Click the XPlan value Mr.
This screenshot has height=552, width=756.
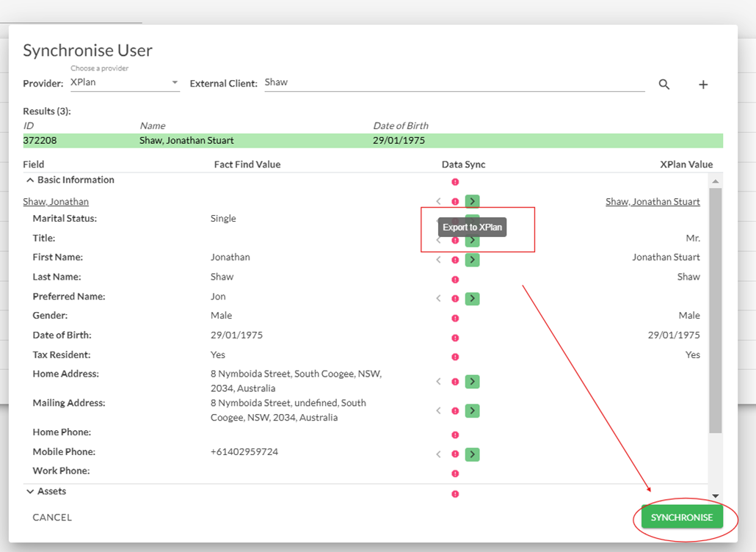(x=693, y=238)
